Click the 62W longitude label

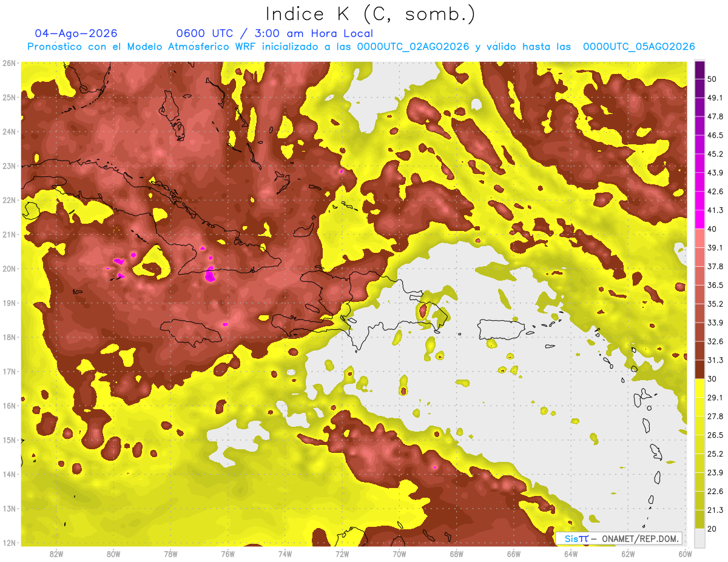click(628, 554)
